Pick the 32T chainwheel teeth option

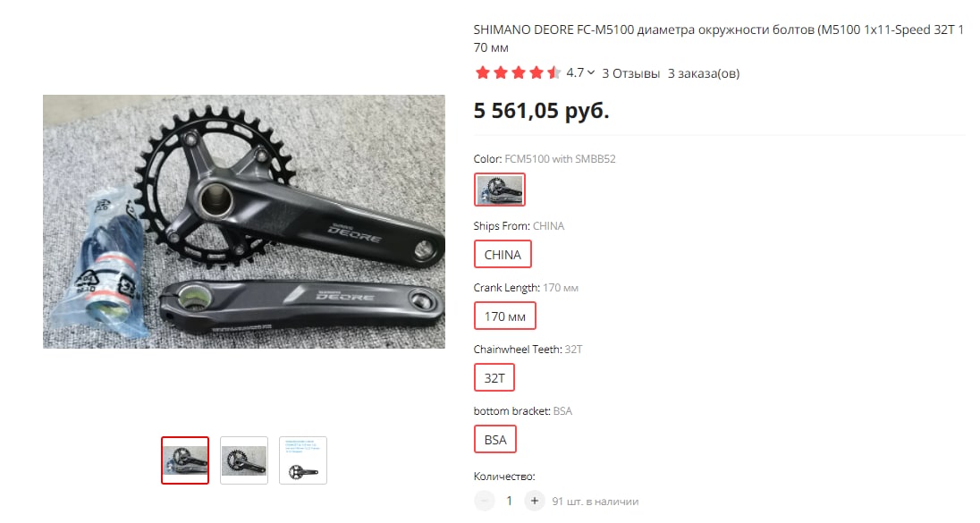[494, 377]
